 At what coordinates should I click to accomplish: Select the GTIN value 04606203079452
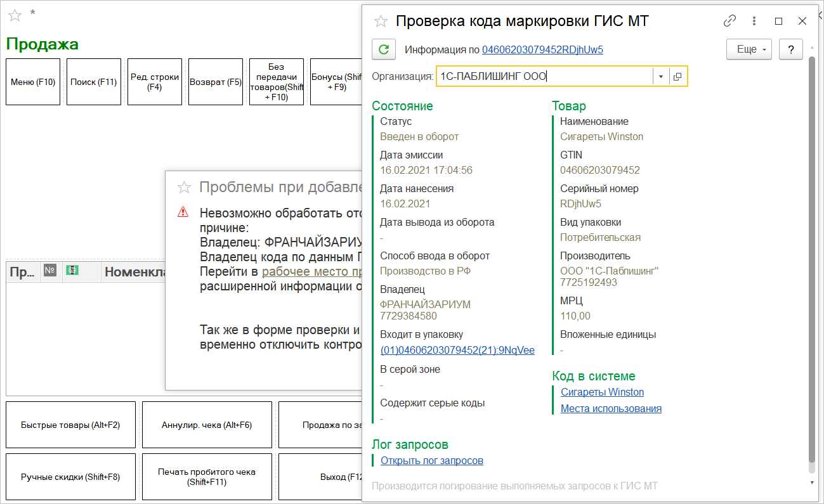(x=600, y=170)
